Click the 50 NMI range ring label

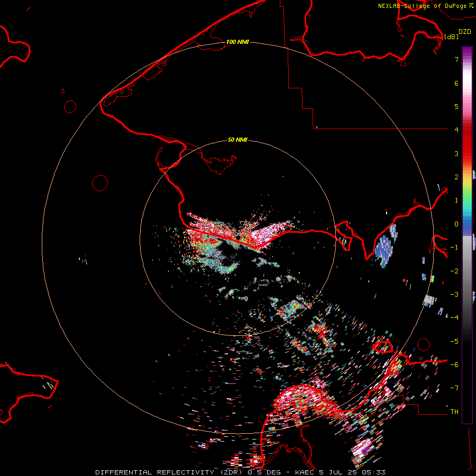[x=237, y=140]
